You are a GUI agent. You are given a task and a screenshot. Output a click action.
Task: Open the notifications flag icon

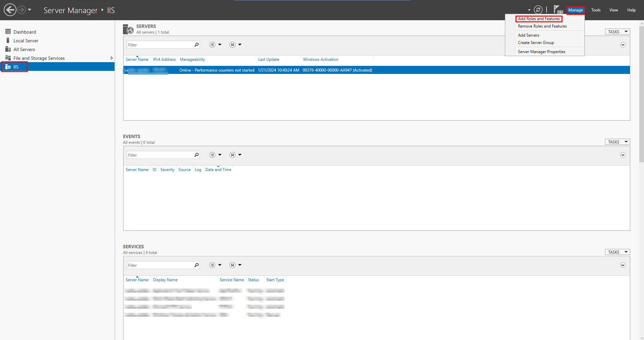557,9
